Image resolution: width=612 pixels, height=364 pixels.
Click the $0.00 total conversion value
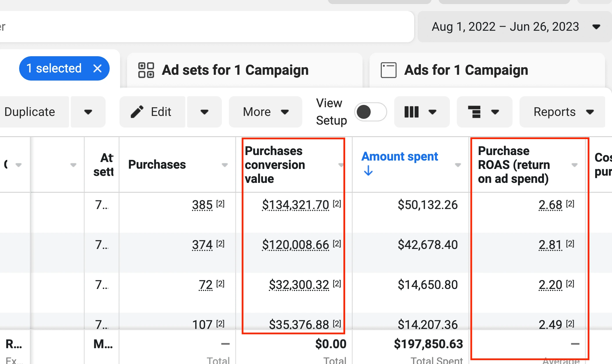331,344
